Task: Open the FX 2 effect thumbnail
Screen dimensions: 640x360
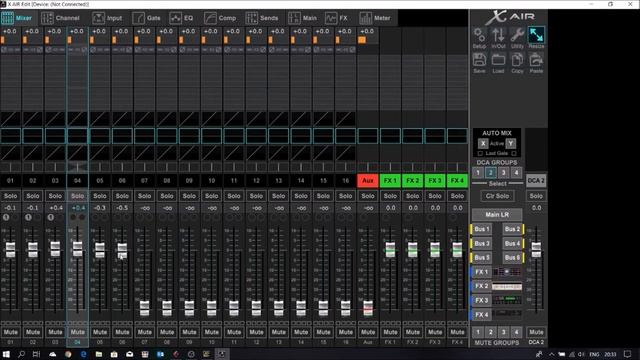Action: (x=507, y=286)
